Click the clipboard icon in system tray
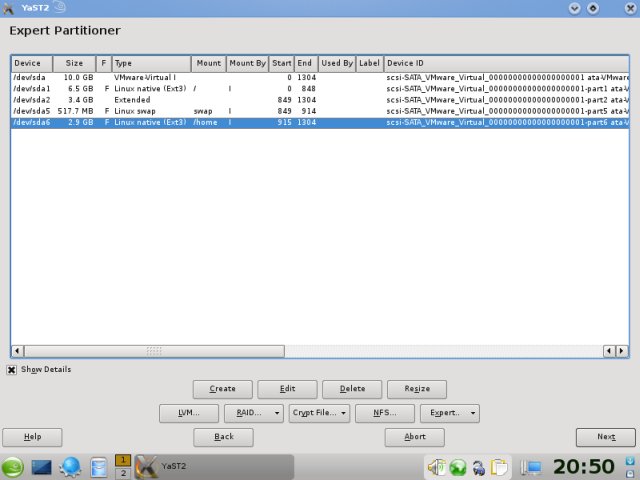The image size is (640, 480). click(500, 467)
